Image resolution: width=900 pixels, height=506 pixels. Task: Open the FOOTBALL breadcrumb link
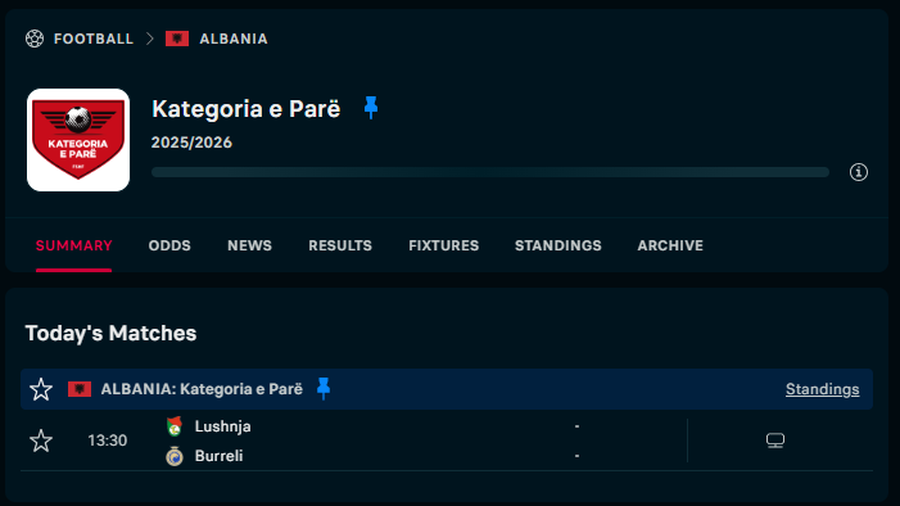[x=93, y=39]
